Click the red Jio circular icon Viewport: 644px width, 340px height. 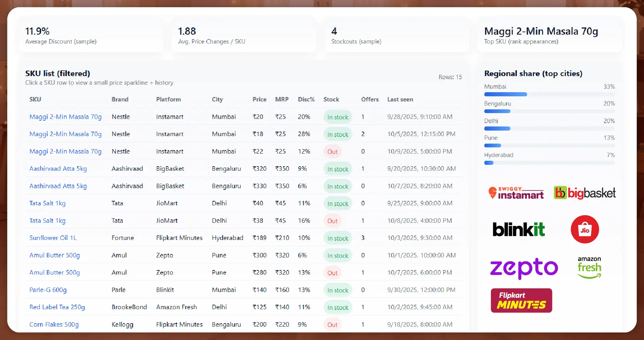585,229
